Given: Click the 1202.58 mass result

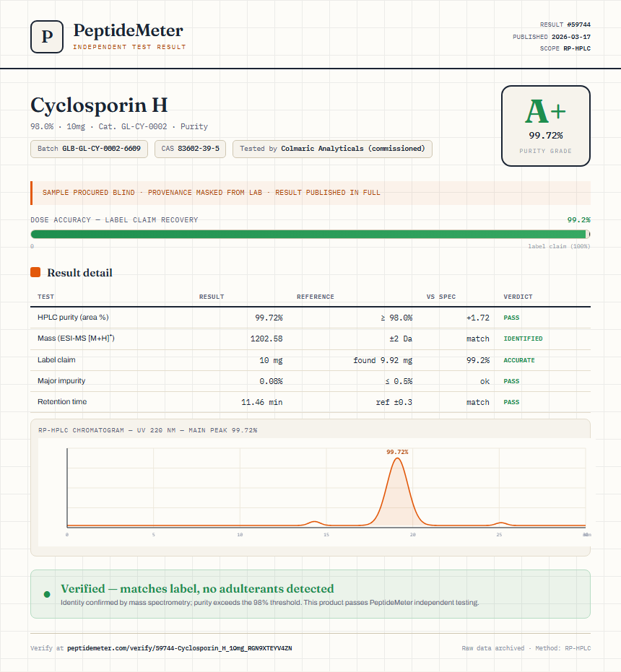Looking at the screenshot, I should 266,339.
